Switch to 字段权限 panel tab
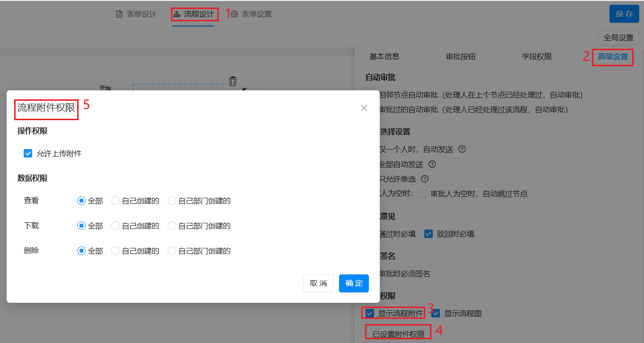Viewport: 644px width, 343px height. [537, 57]
